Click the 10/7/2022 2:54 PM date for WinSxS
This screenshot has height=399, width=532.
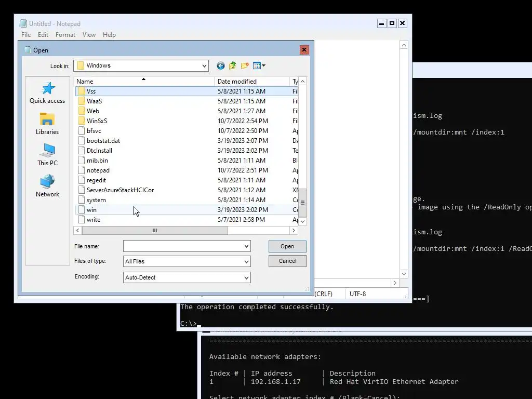tap(243, 121)
